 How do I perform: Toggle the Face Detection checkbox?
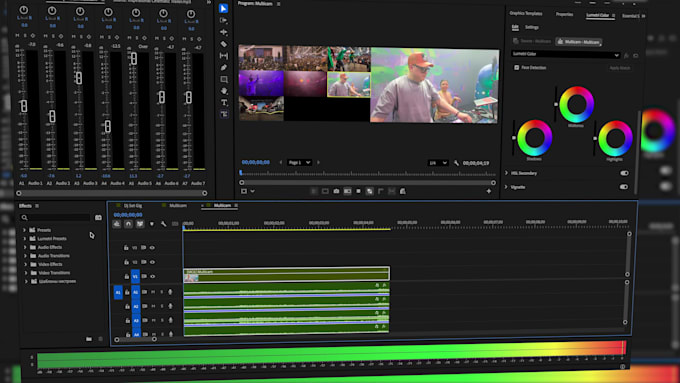coord(517,68)
